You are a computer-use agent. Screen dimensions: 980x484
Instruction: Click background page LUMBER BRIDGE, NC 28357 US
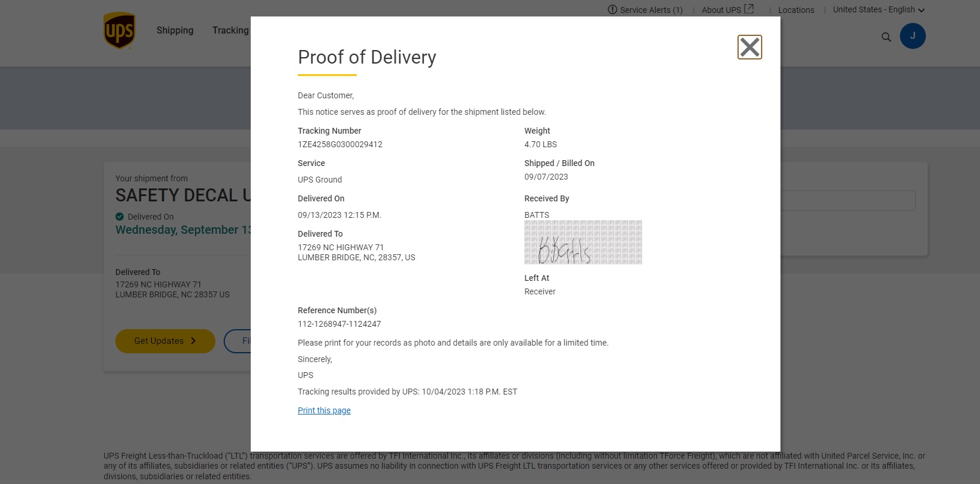[172, 294]
